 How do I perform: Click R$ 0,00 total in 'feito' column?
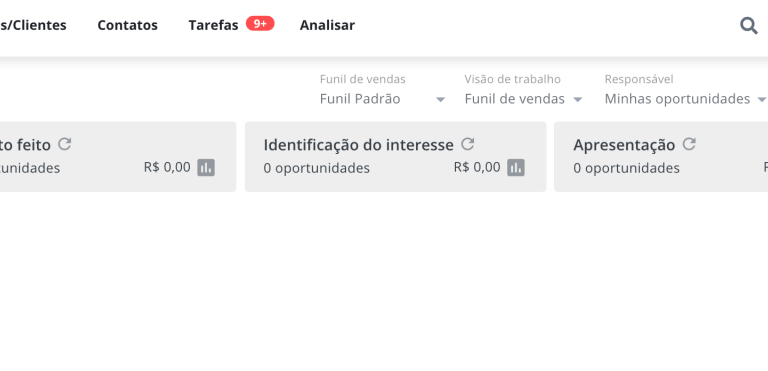167,168
